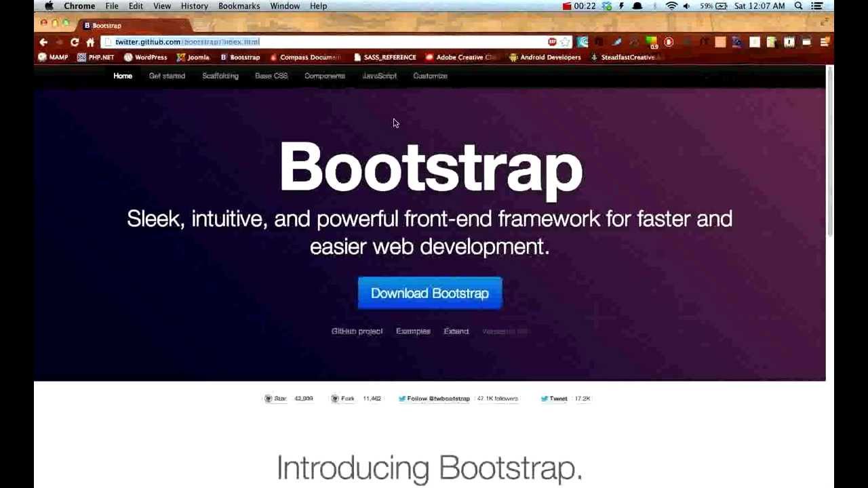Open the Help menu
The width and height of the screenshot is (868, 488).
tap(318, 6)
